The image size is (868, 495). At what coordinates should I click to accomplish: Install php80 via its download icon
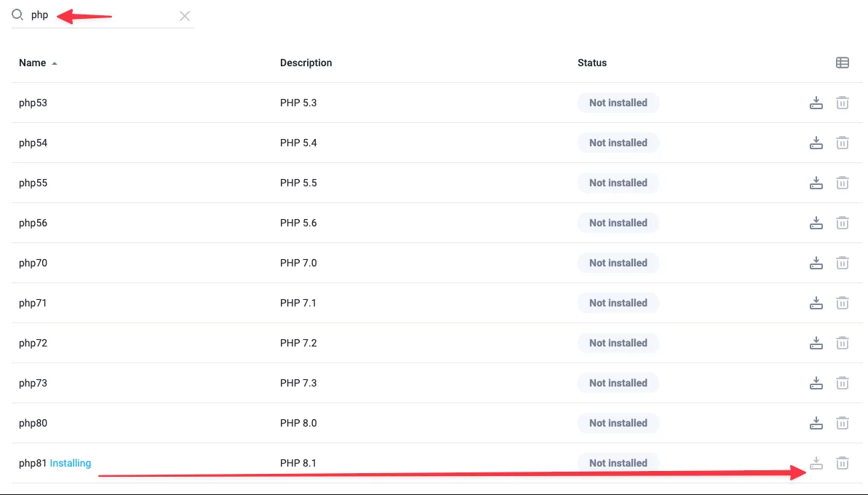pyautogui.click(x=816, y=423)
